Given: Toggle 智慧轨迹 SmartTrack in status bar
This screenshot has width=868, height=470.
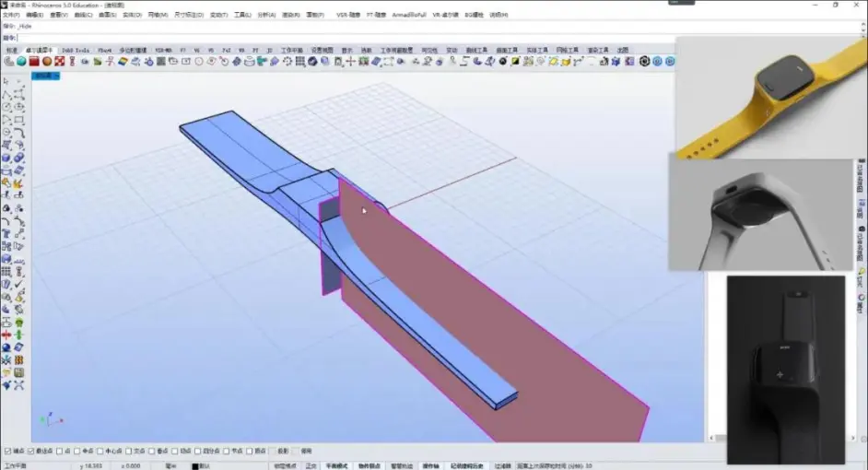Looking at the screenshot, I should 402,466.
